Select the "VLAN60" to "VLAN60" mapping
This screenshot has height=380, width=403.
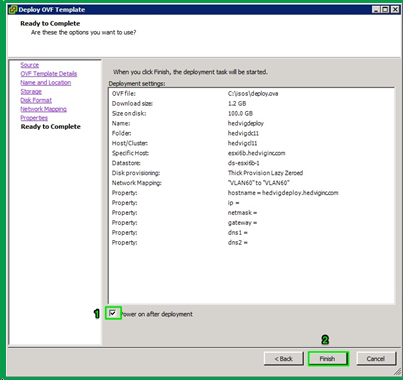tap(259, 183)
